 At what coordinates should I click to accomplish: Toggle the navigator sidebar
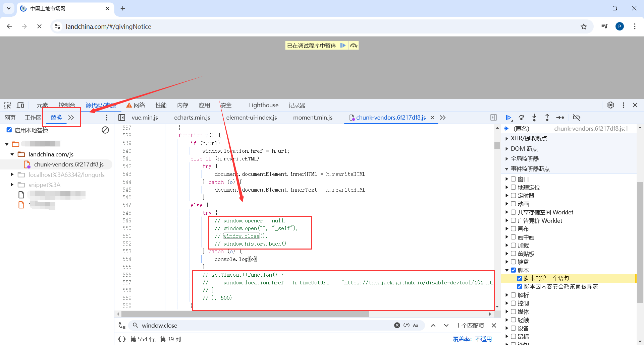pos(122,118)
